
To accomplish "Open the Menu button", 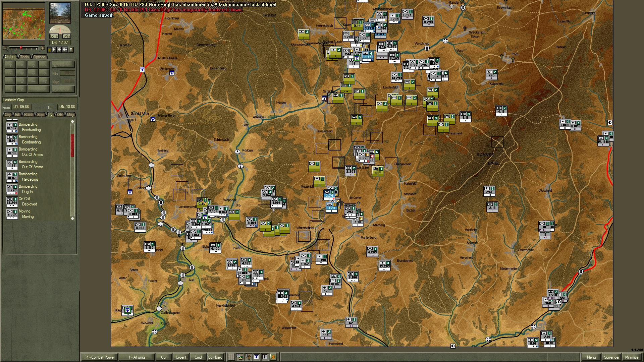I will (x=591, y=357).
